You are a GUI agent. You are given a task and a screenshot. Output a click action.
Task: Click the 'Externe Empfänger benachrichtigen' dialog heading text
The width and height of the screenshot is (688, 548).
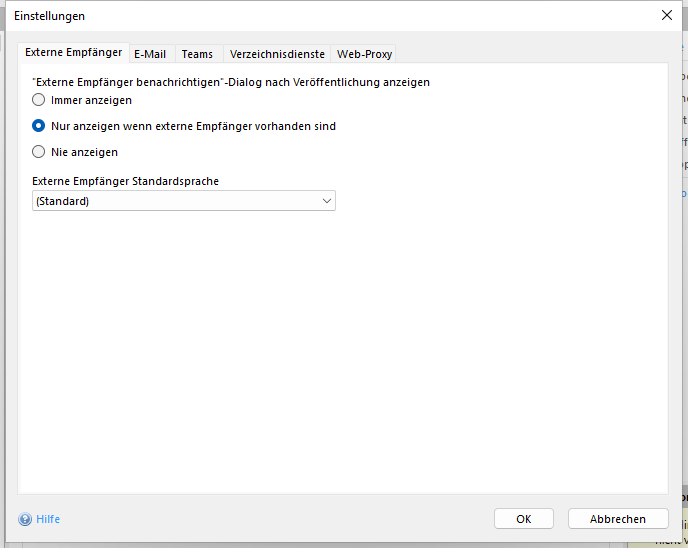(x=231, y=82)
